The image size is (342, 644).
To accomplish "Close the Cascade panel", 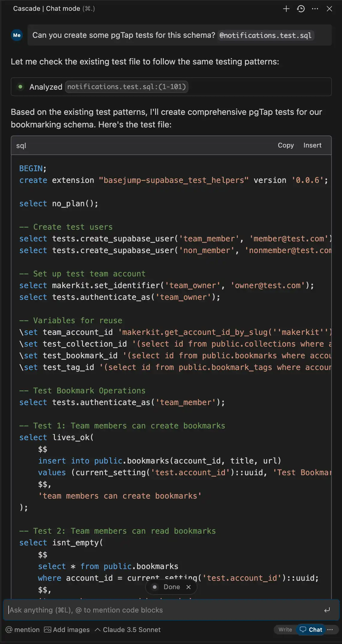I will click(x=329, y=9).
